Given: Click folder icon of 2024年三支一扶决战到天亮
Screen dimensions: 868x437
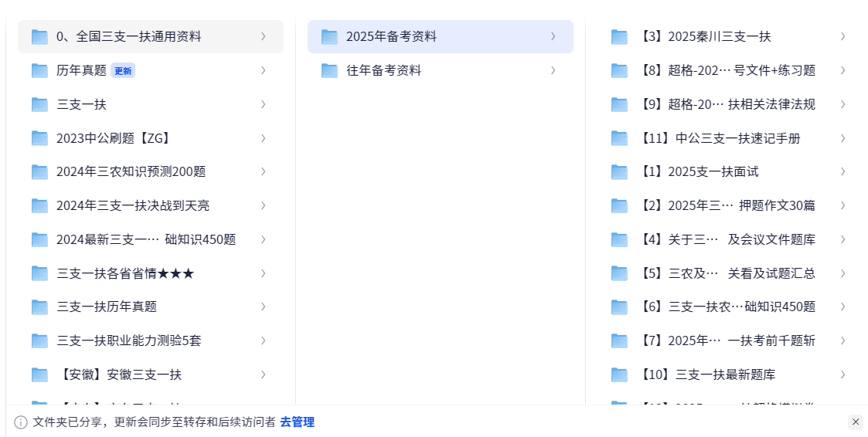Looking at the screenshot, I should click(x=40, y=205).
